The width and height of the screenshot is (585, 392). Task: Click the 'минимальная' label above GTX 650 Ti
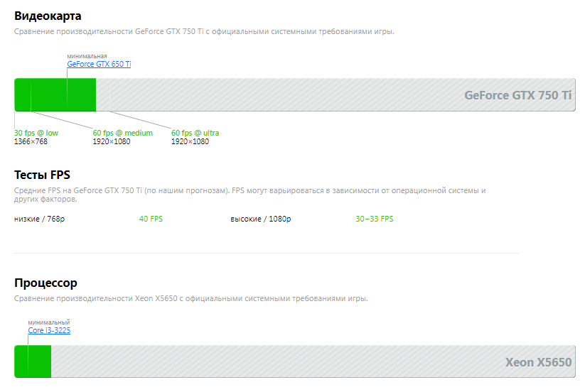pyautogui.click(x=87, y=56)
